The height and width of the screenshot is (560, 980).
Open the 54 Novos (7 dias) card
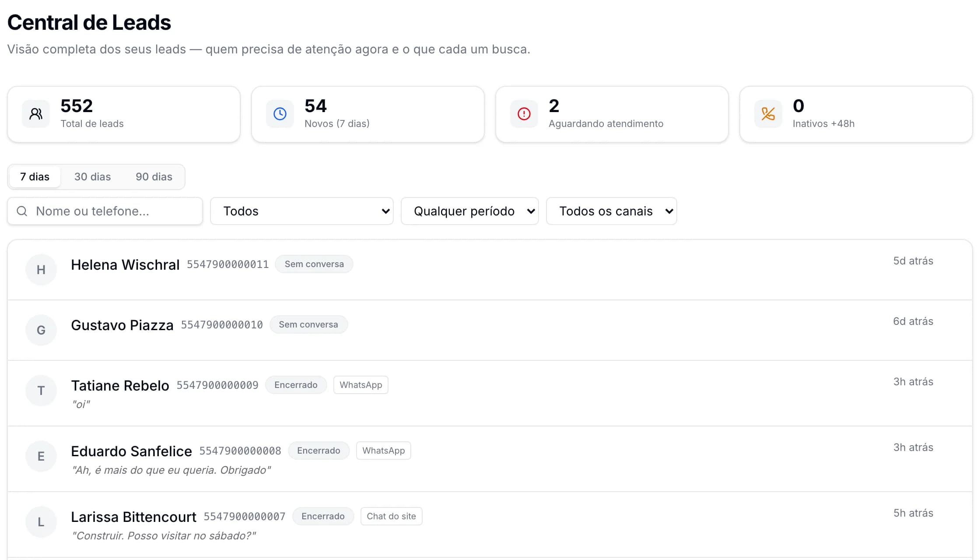[368, 114]
